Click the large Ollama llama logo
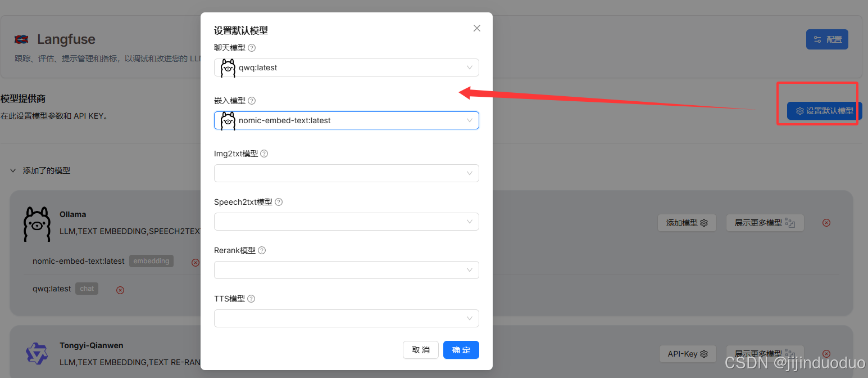Screen dimensions: 868x378 tap(37, 224)
